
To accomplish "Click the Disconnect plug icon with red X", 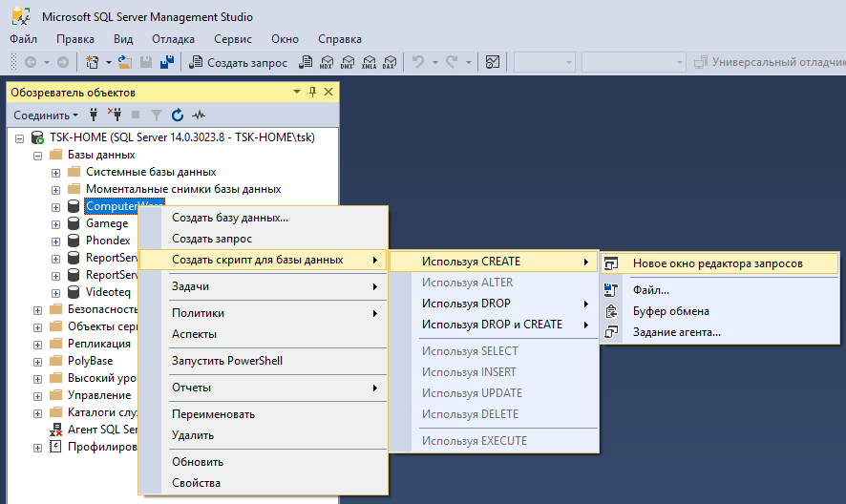I will click(115, 115).
